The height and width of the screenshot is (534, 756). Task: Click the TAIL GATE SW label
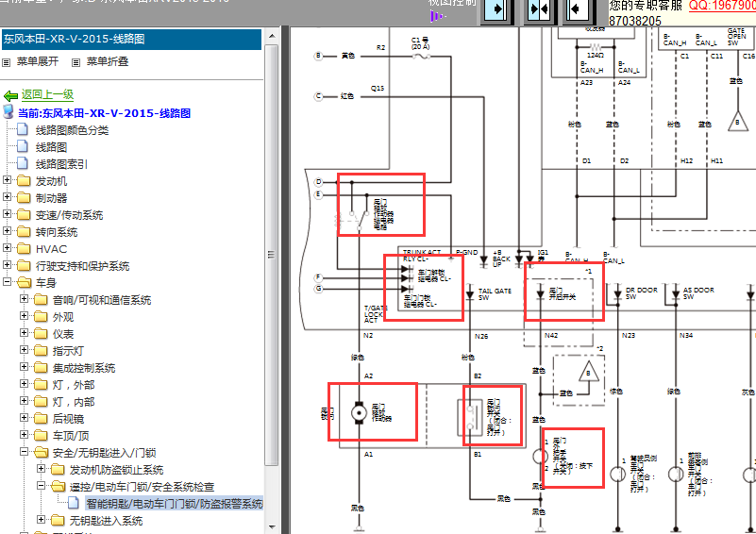(x=495, y=294)
